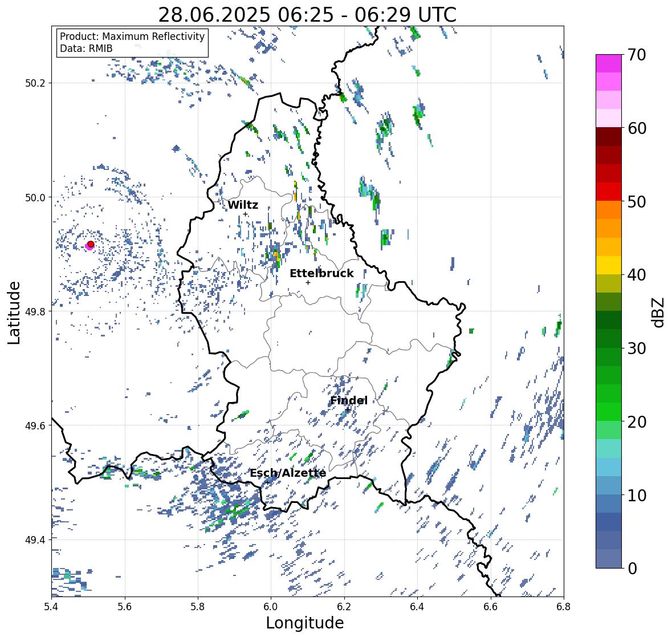Click the latitude tick label 50.2
Image resolution: width=672 pixels, height=637 pixels.
[x=35, y=83]
